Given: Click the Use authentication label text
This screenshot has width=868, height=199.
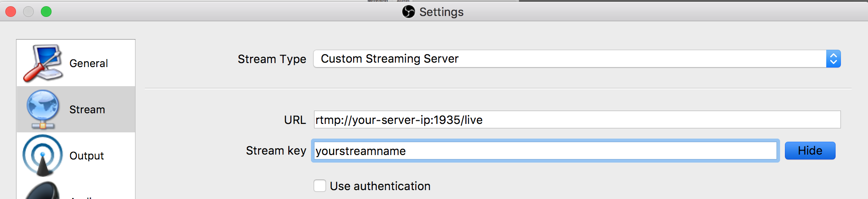Looking at the screenshot, I should (380, 186).
